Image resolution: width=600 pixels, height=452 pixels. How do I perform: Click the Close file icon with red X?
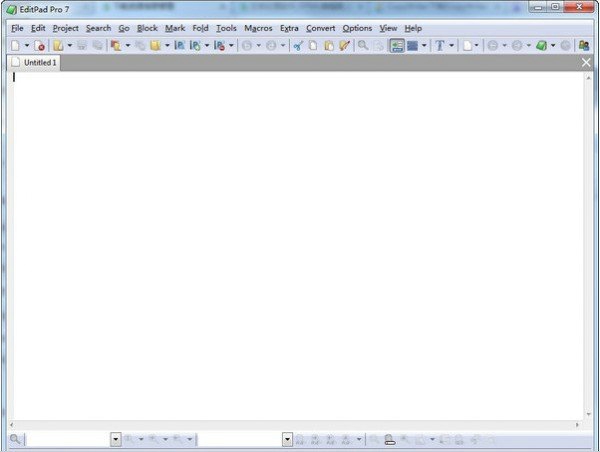[41, 45]
